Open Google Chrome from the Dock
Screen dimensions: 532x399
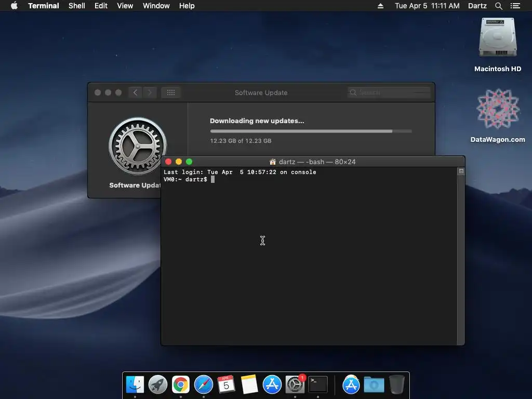[180, 385]
